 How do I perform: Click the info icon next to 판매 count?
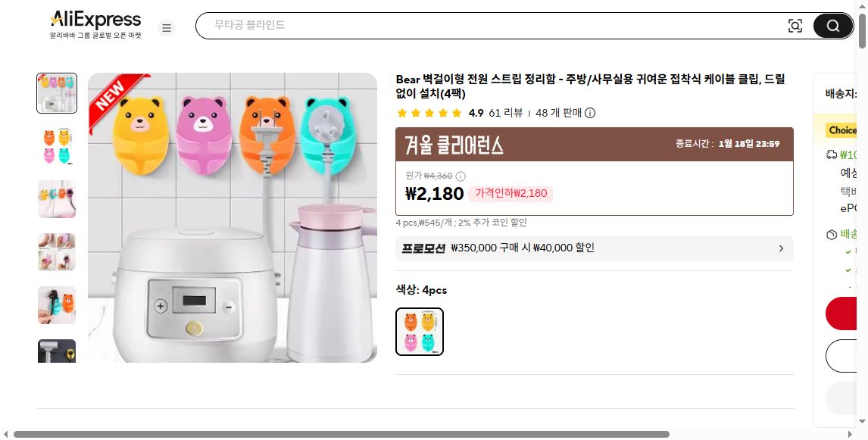point(589,114)
